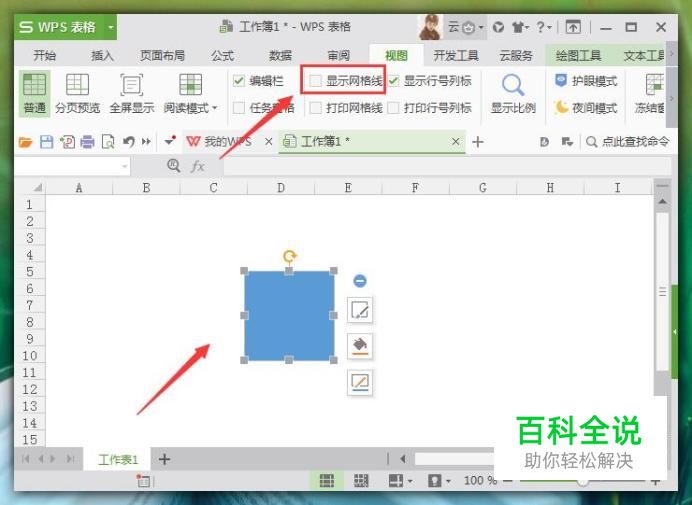Select column D header

281,188
